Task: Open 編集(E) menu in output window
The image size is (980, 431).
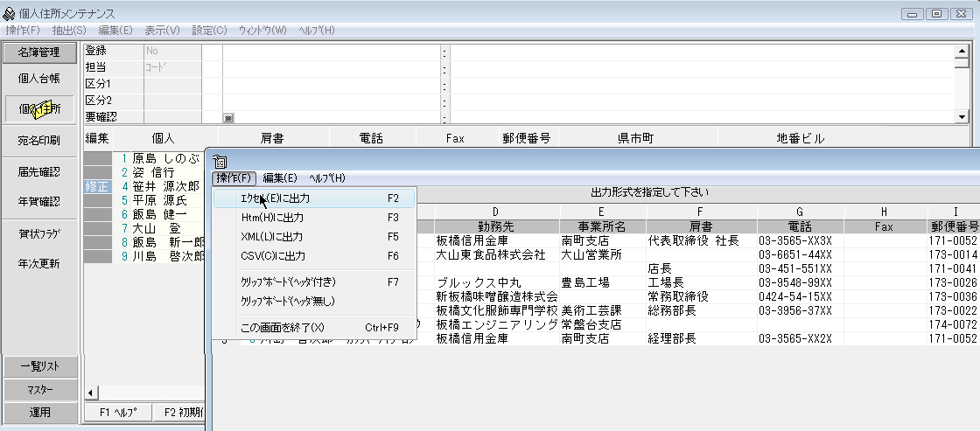Action: (280, 178)
